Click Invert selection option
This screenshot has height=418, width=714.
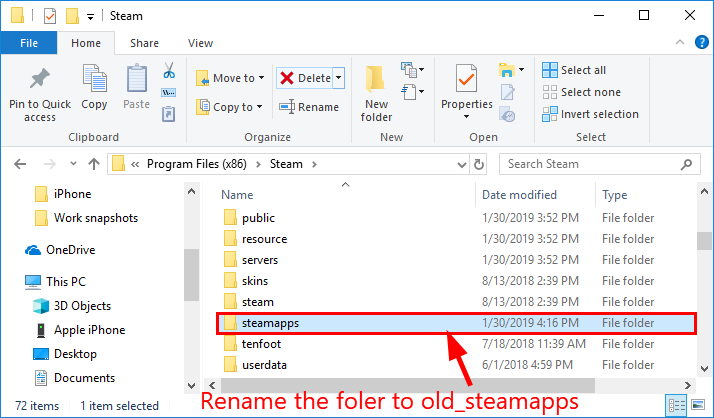coord(590,114)
